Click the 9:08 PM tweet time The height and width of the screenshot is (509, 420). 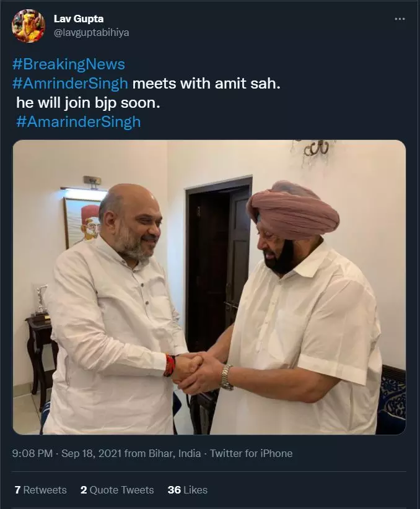[32, 453]
